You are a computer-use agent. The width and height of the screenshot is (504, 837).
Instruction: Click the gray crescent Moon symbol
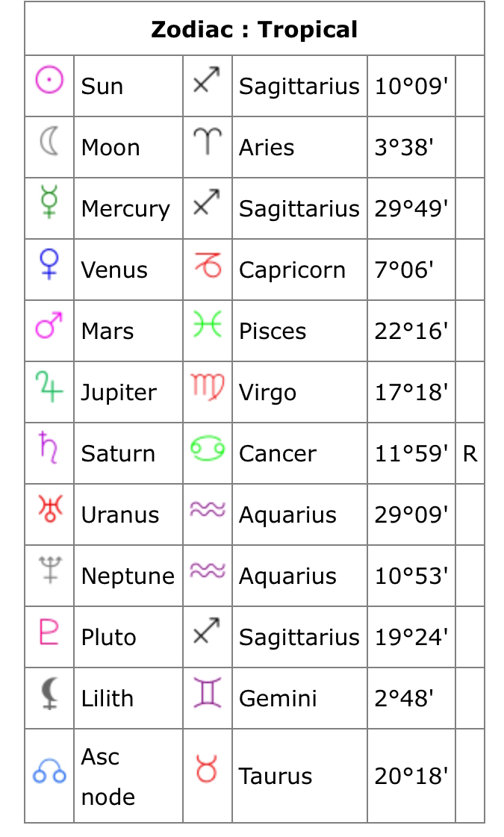(49, 141)
